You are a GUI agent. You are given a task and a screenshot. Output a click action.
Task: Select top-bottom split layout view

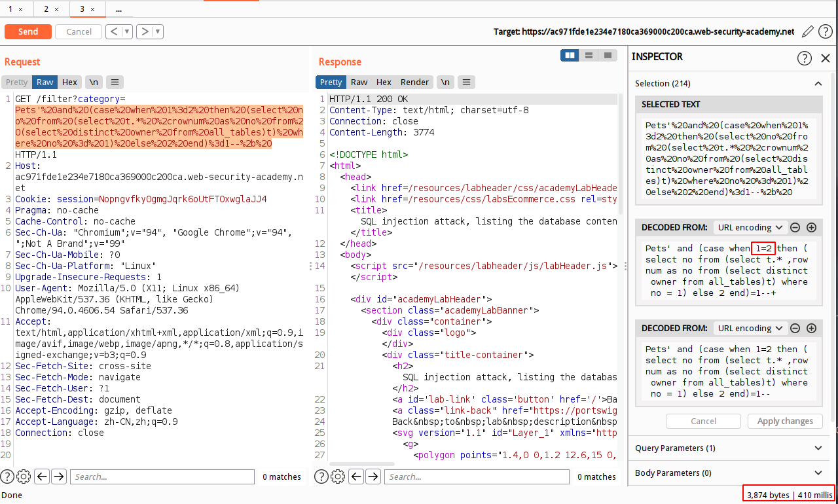tap(589, 56)
